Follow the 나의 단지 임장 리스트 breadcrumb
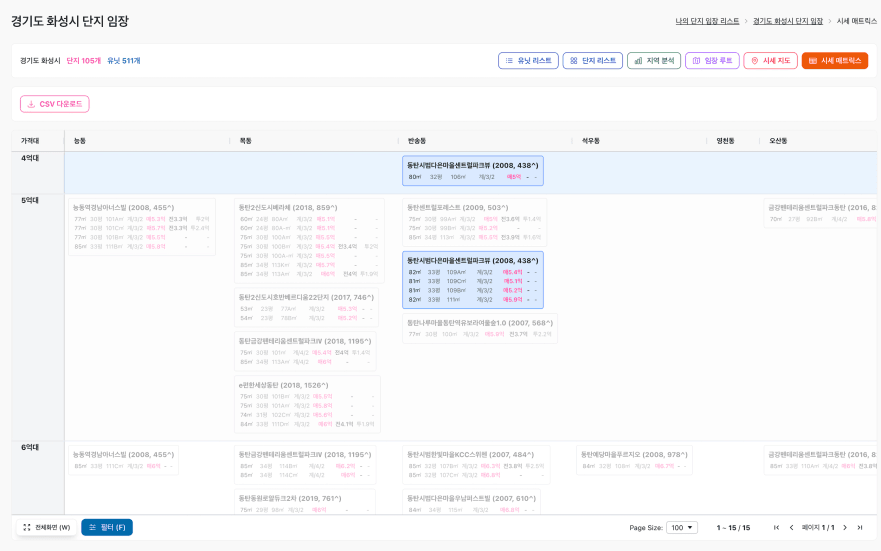881x551 pixels. [707, 21]
